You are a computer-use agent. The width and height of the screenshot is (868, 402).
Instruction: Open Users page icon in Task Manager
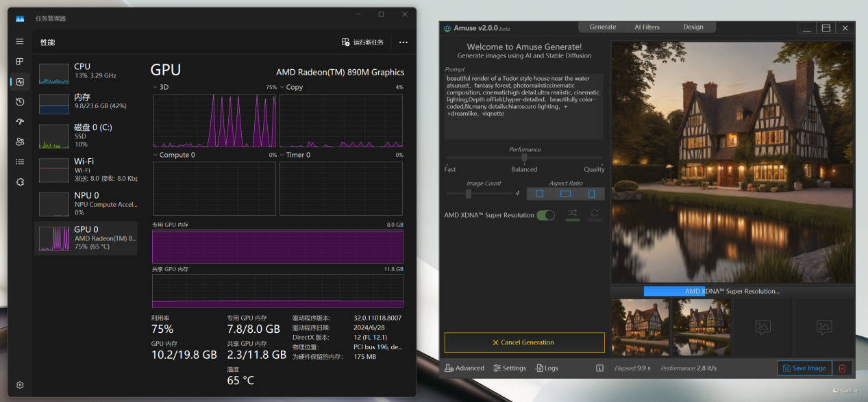[x=20, y=142]
